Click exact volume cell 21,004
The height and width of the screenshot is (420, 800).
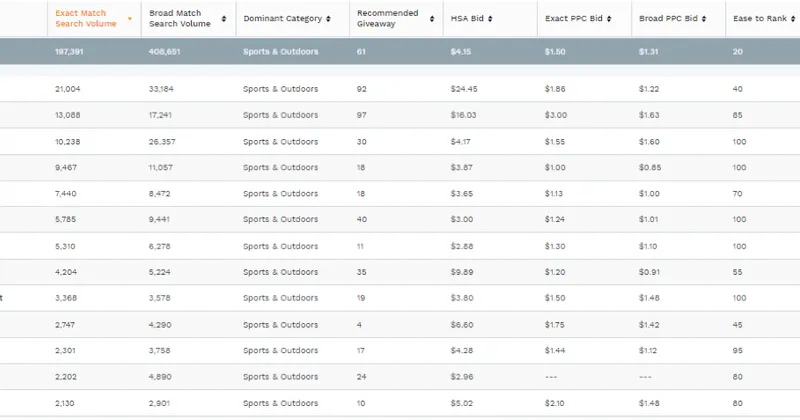(x=67, y=89)
